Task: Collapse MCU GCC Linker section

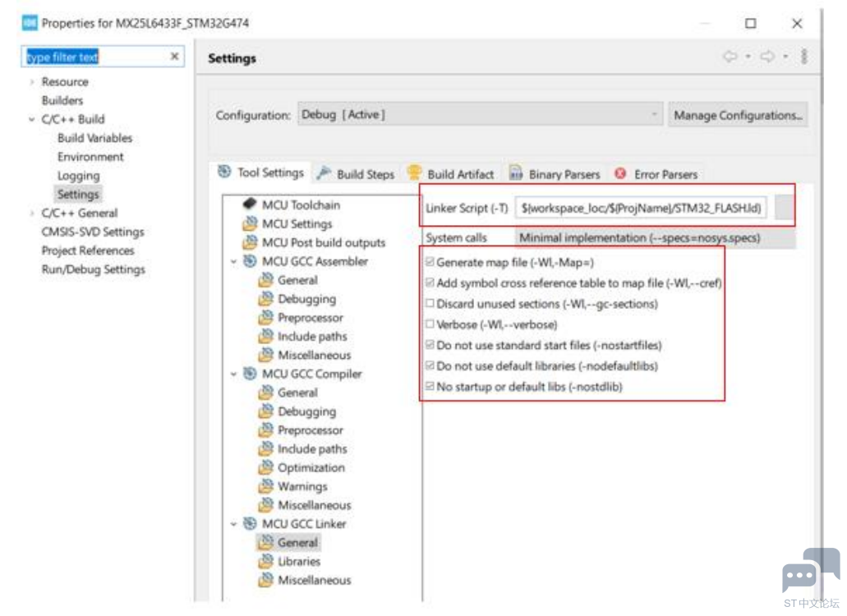Action: (x=233, y=524)
